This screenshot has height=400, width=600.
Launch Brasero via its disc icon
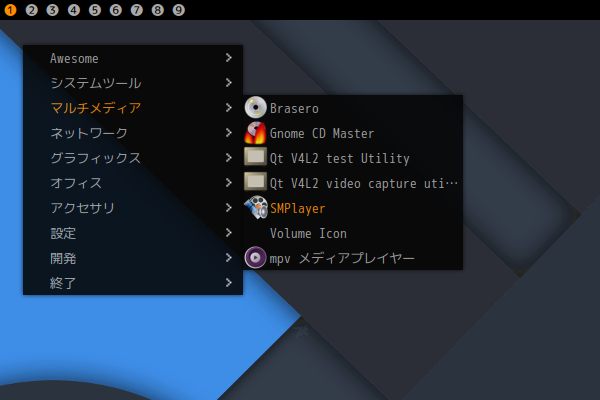click(255, 108)
